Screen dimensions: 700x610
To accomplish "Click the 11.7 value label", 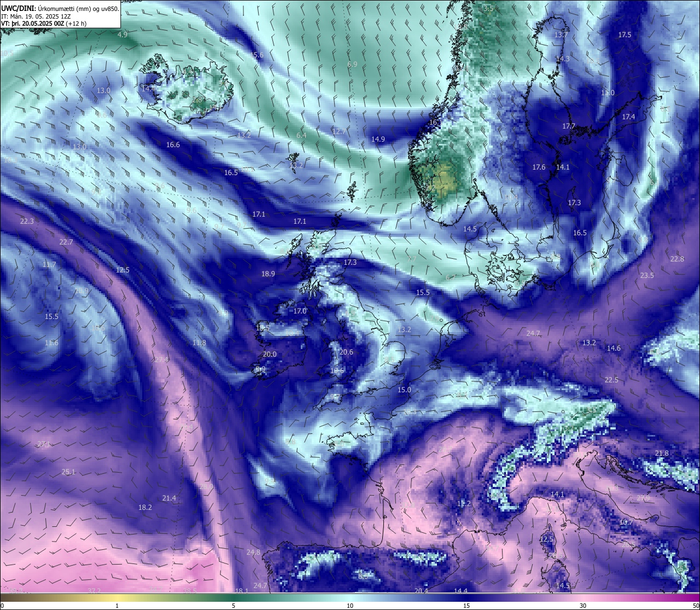I will pyautogui.click(x=49, y=264).
